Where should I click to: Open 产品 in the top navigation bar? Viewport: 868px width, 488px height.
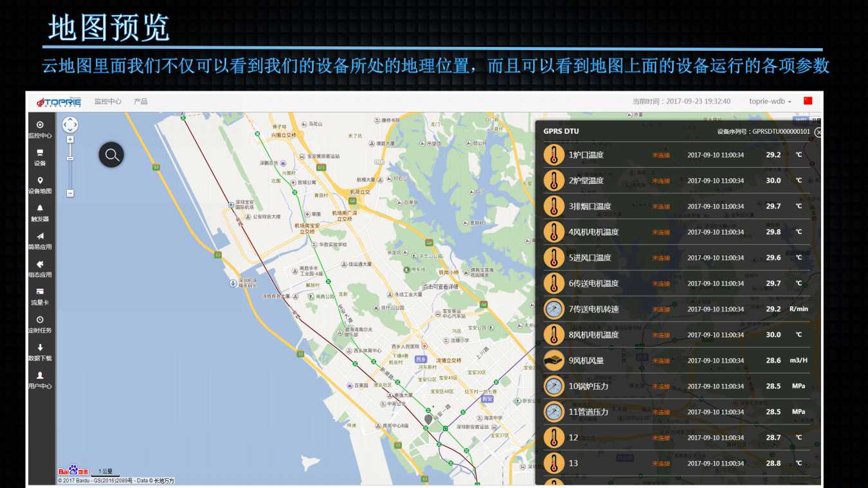(141, 102)
